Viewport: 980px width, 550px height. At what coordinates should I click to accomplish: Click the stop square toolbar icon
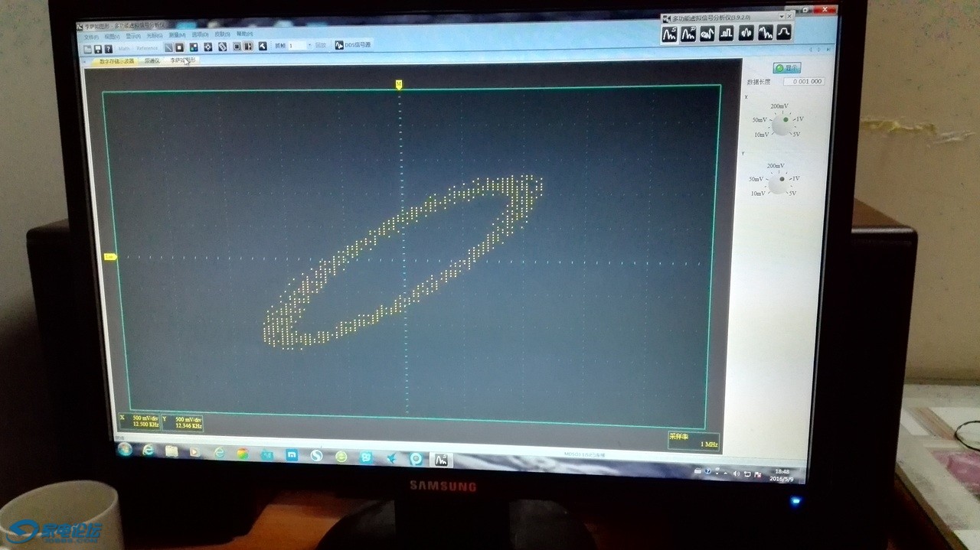[179, 47]
